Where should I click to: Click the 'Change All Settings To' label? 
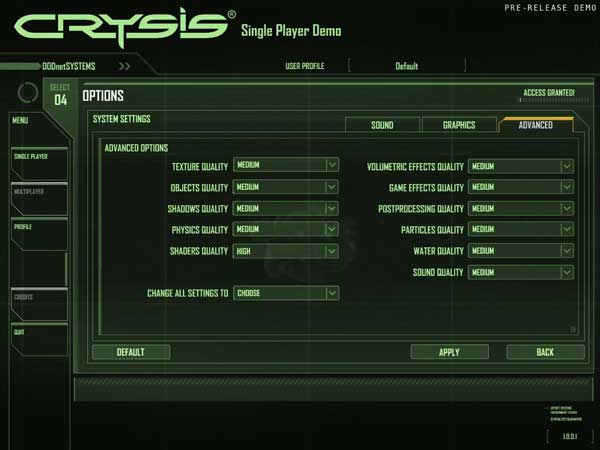188,293
